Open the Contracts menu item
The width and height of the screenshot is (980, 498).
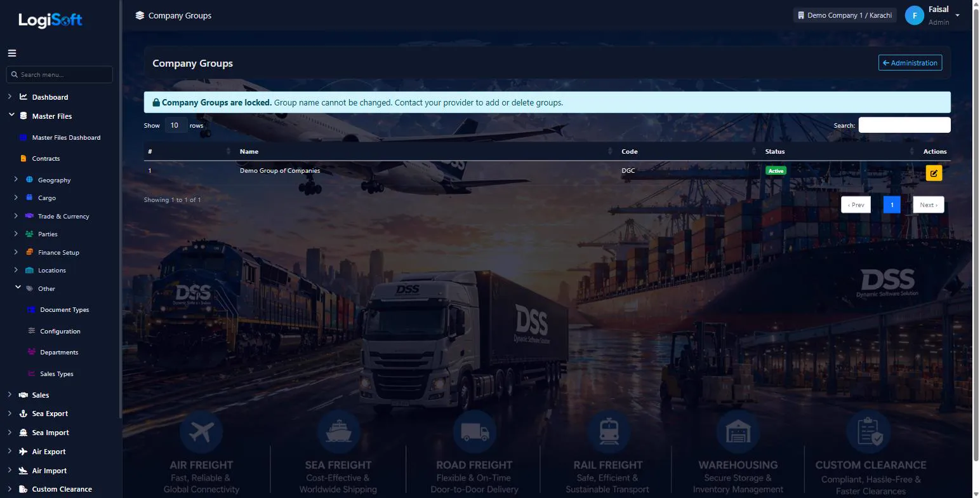pyautogui.click(x=46, y=158)
